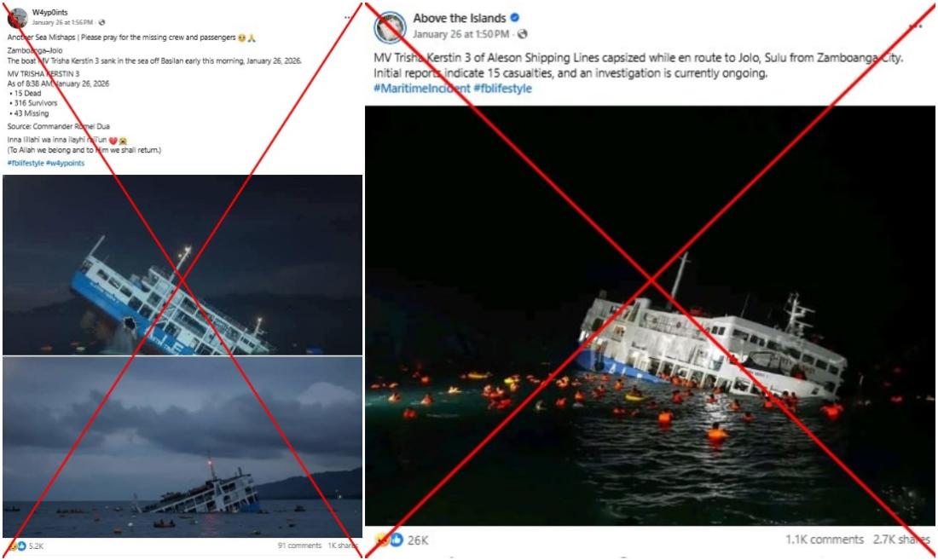The width and height of the screenshot is (938, 560).
Task: Open the tilted blue ferry photo
Action: point(182,265)
